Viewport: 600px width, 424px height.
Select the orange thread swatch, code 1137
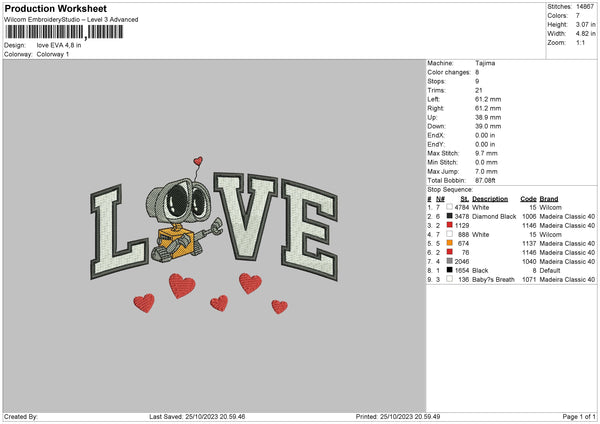(450, 243)
